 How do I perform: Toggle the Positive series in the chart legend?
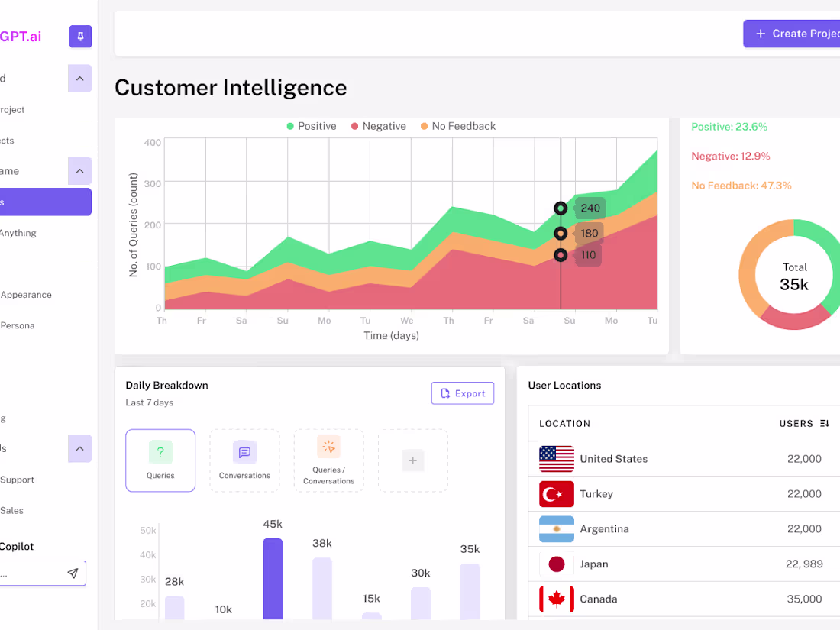[311, 126]
